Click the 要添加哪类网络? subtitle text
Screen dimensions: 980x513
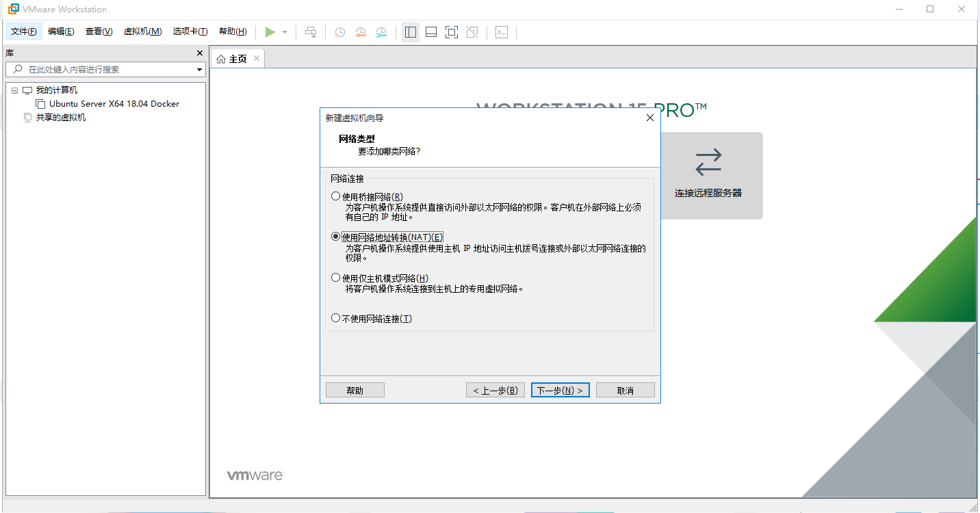[x=389, y=151]
